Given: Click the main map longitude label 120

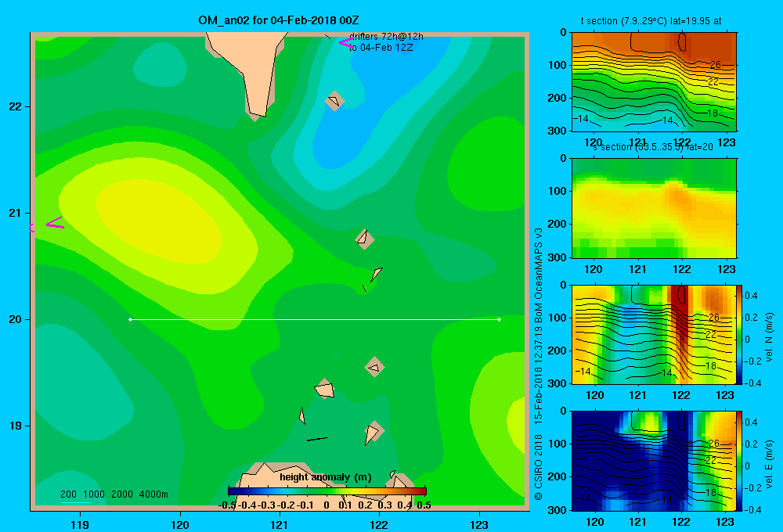Looking at the screenshot, I should click(180, 524).
